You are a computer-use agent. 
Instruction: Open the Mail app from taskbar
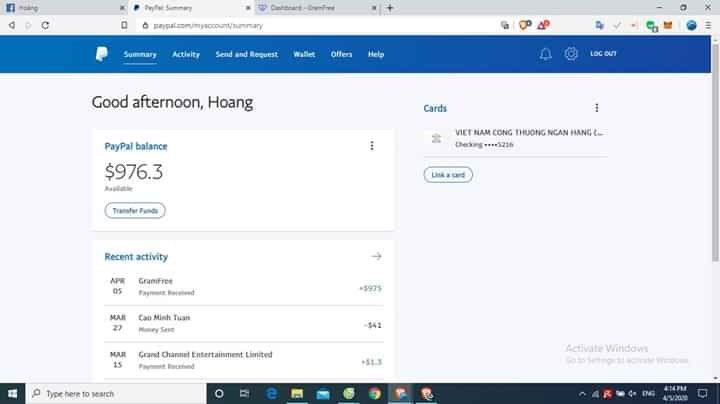323,394
